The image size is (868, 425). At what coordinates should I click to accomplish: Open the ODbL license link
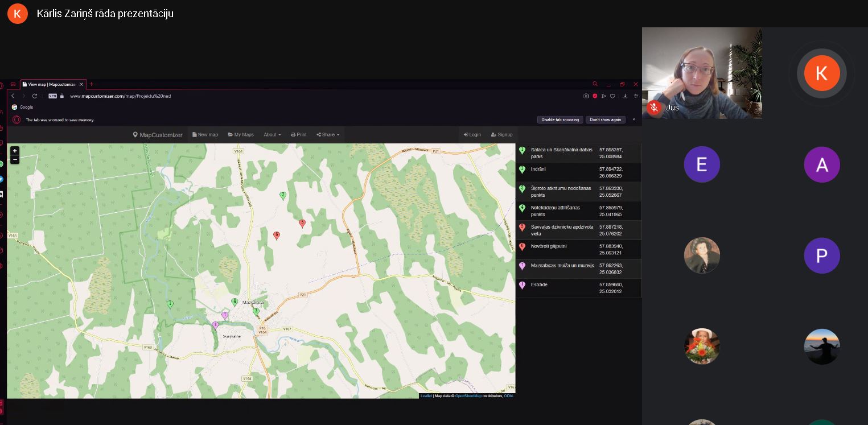click(509, 396)
